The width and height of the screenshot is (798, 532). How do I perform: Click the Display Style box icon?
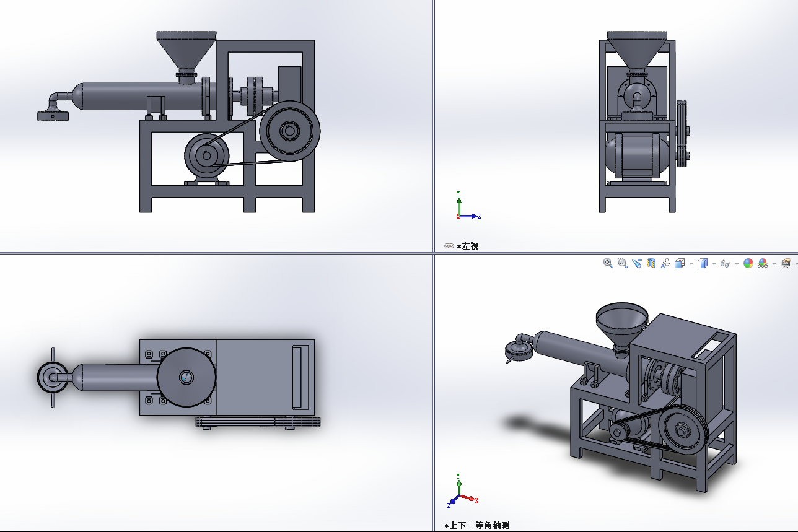click(x=702, y=263)
